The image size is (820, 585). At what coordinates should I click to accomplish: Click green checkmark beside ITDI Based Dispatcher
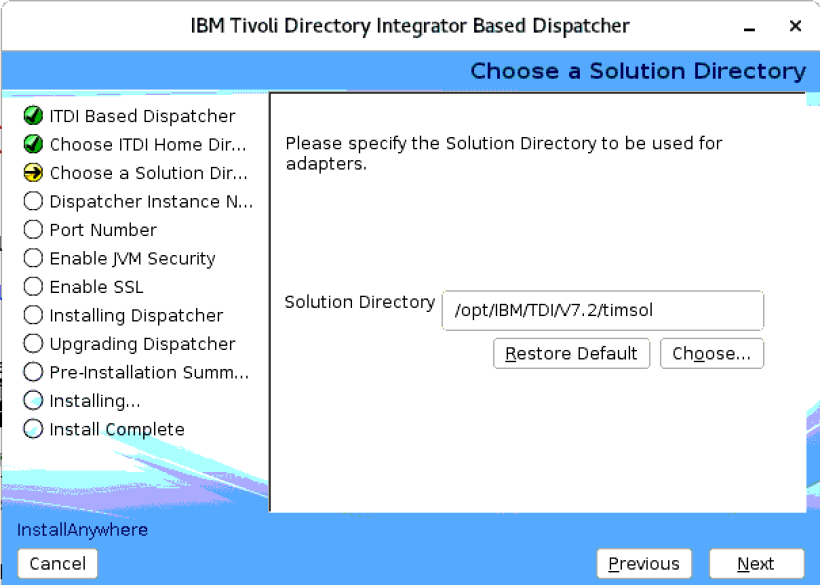[x=33, y=116]
